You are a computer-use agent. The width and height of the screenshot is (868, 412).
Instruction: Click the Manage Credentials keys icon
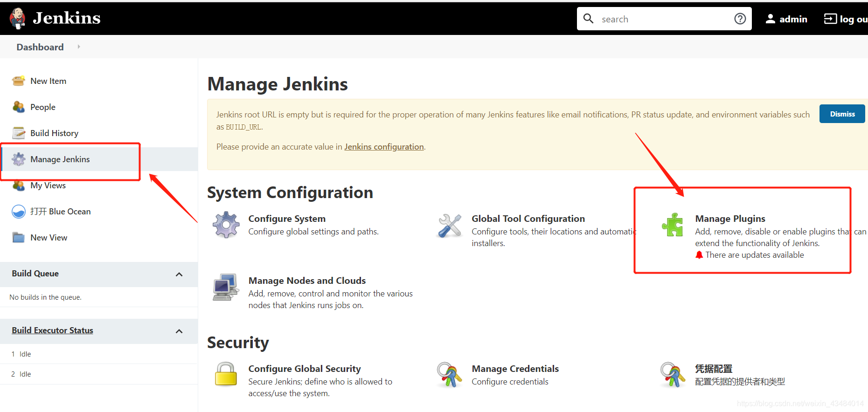tap(450, 375)
